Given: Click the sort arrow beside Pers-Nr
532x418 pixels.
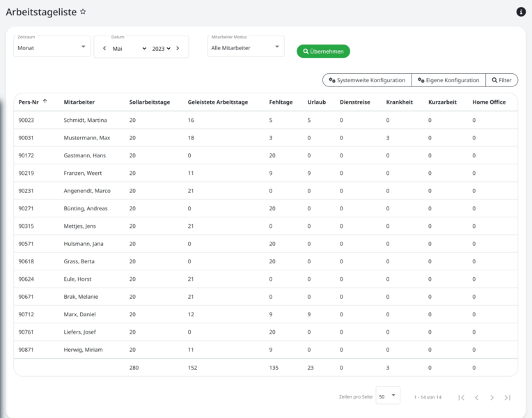Looking at the screenshot, I should pyautogui.click(x=45, y=102).
